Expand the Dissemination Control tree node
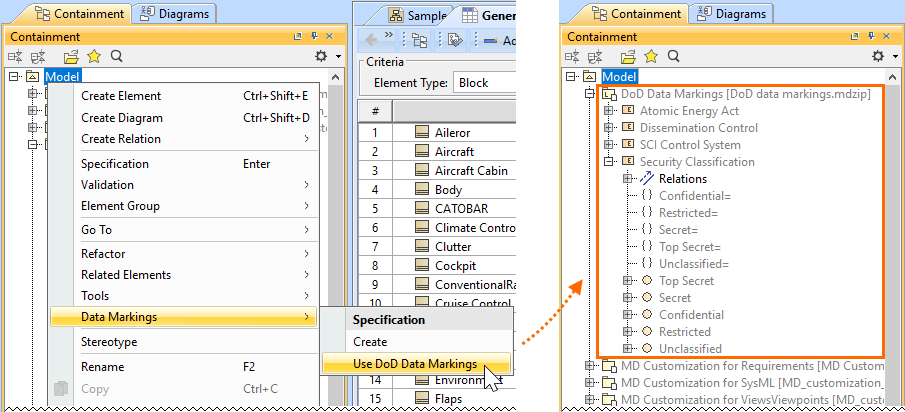Screen dimensions: 905x412 610,128
